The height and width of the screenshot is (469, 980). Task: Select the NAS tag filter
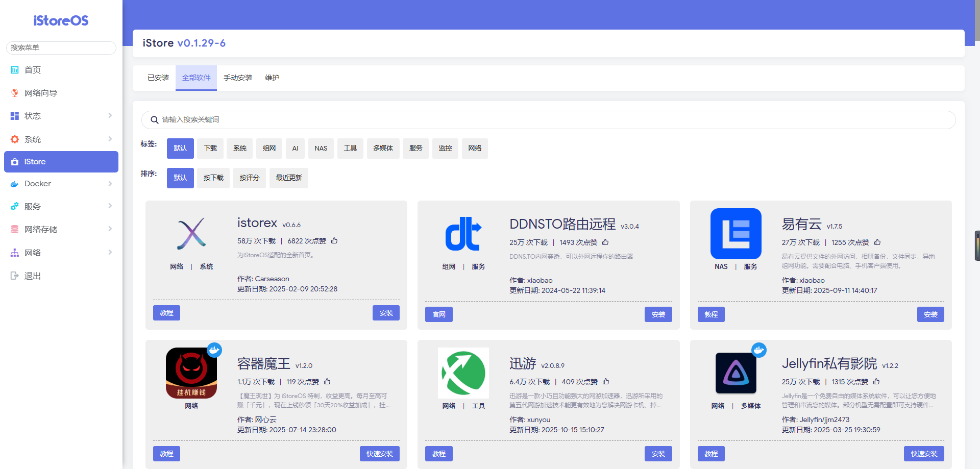[321, 149]
